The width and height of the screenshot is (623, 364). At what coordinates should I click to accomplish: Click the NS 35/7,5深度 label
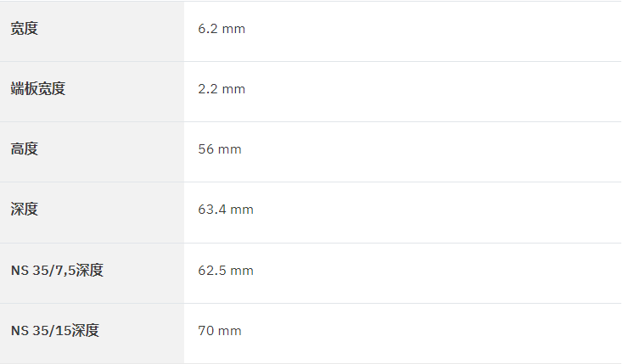pos(57,270)
